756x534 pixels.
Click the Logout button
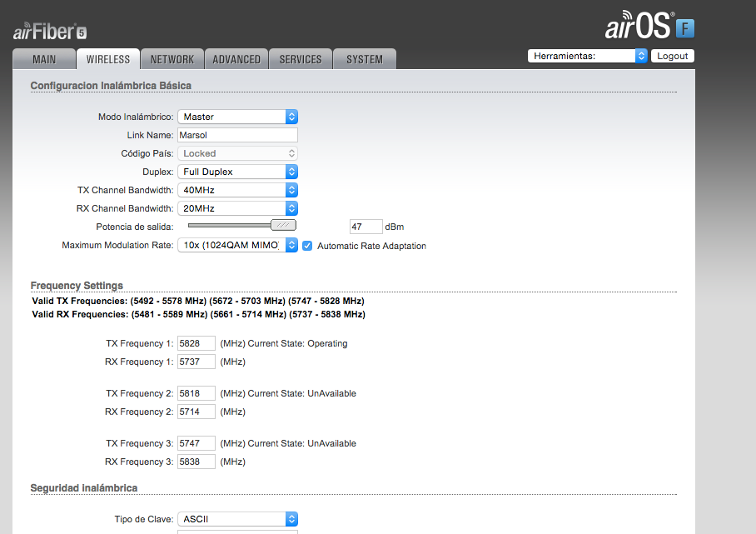pos(673,56)
